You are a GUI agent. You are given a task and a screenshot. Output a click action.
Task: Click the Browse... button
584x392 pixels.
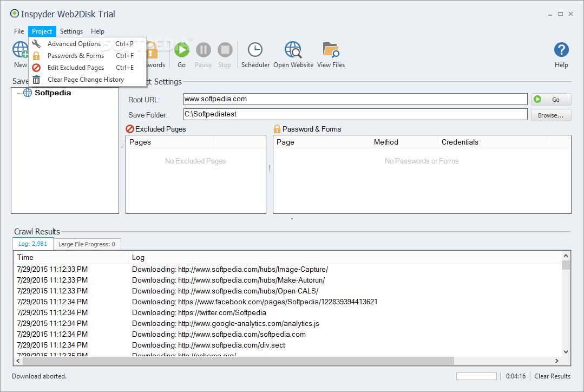pyautogui.click(x=551, y=115)
